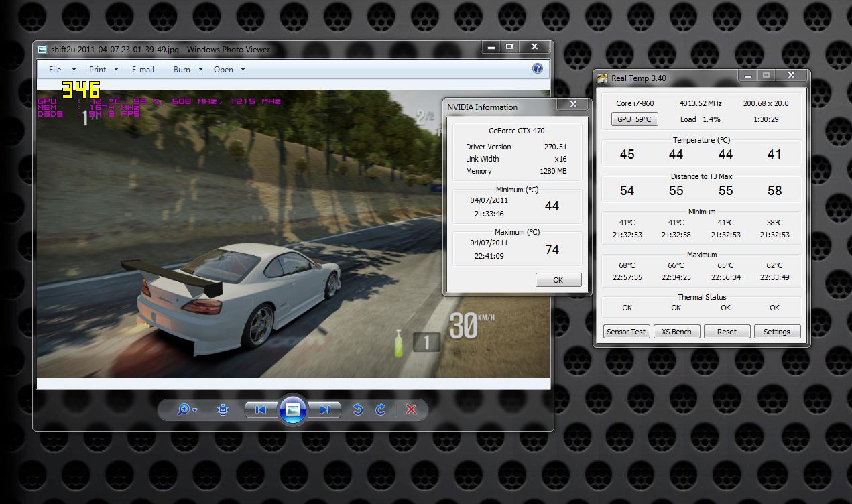Click the 62°C maximum reading

click(x=774, y=265)
